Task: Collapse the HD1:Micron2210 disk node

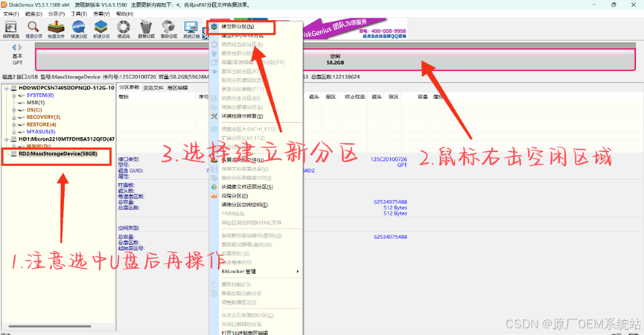Action: click(x=7, y=139)
